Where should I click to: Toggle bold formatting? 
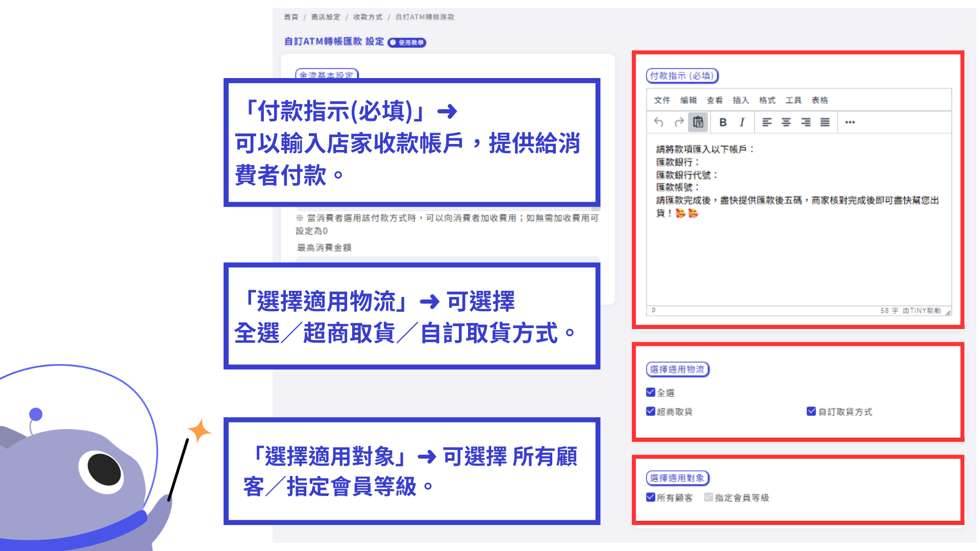click(723, 122)
